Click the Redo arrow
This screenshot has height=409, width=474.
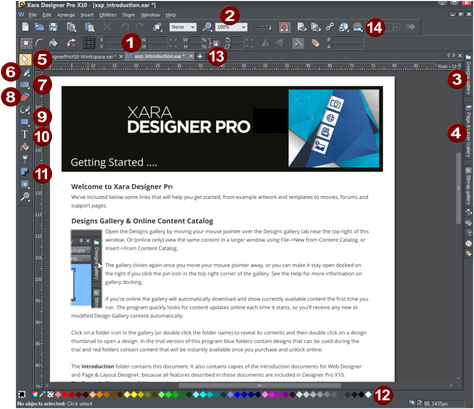139,27
